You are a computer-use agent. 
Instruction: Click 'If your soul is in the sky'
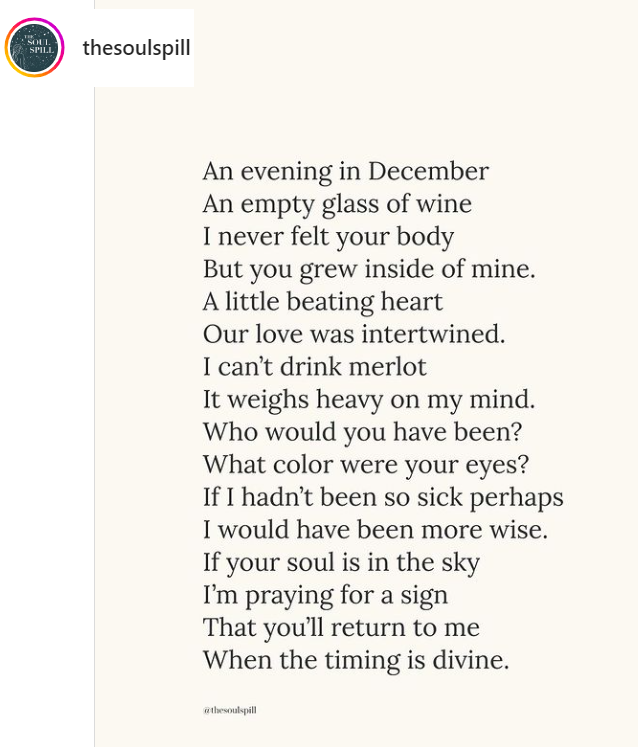[x=341, y=563]
